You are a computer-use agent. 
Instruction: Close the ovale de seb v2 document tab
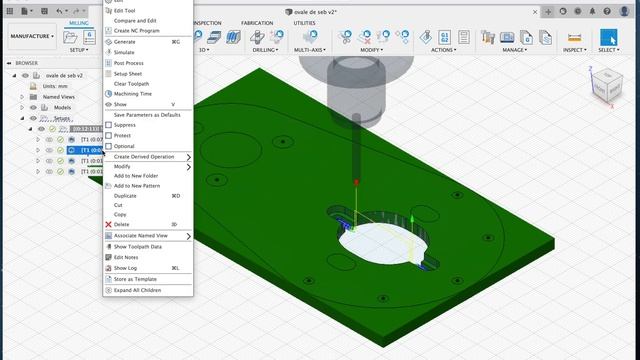pos(535,12)
